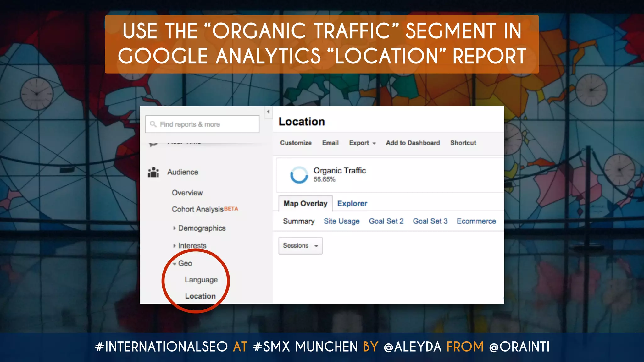Image resolution: width=644 pixels, height=362 pixels.
Task: Collapse the Geo group
Action: [182, 263]
